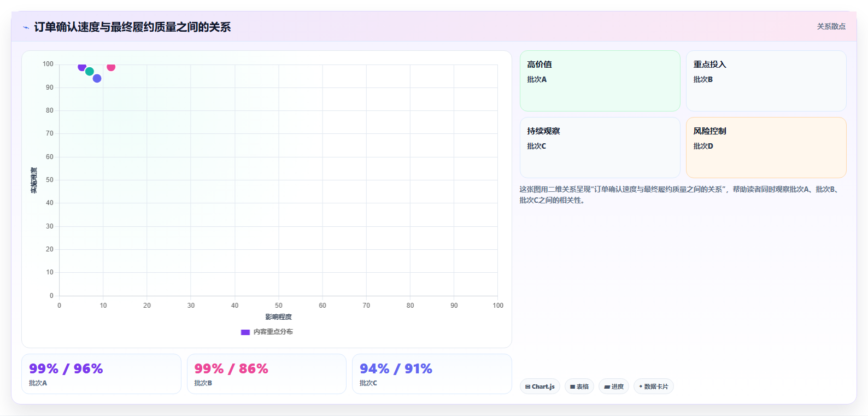
Task: Open the 持续观察 批次C quadrant card
Action: (x=600, y=148)
